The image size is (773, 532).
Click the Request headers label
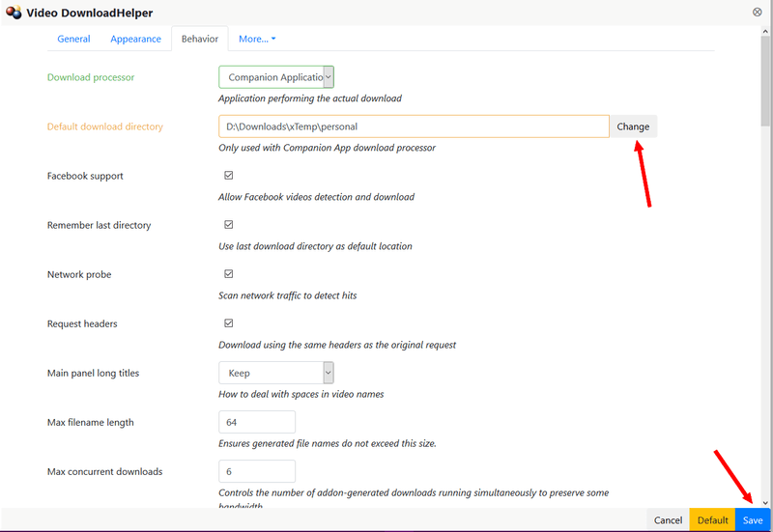82,323
